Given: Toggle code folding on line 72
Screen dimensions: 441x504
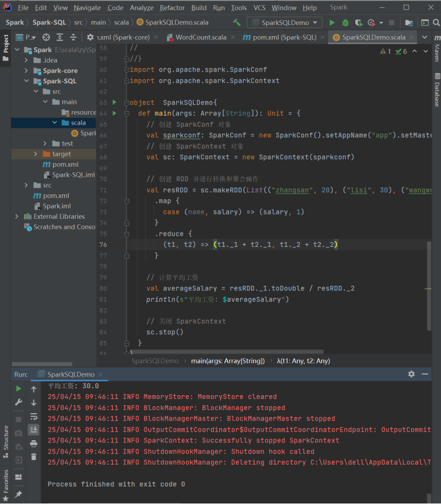Looking at the screenshot, I should coord(127,201).
